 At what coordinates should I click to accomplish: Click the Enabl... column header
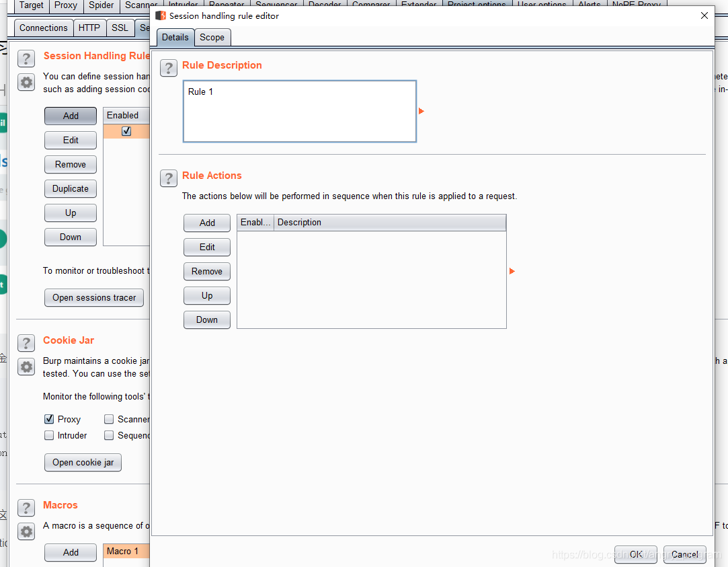pos(255,223)
